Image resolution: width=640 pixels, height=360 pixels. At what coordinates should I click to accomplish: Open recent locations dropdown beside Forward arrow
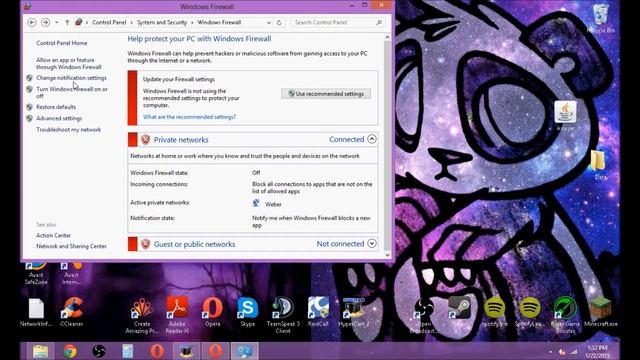coord(57,22)
